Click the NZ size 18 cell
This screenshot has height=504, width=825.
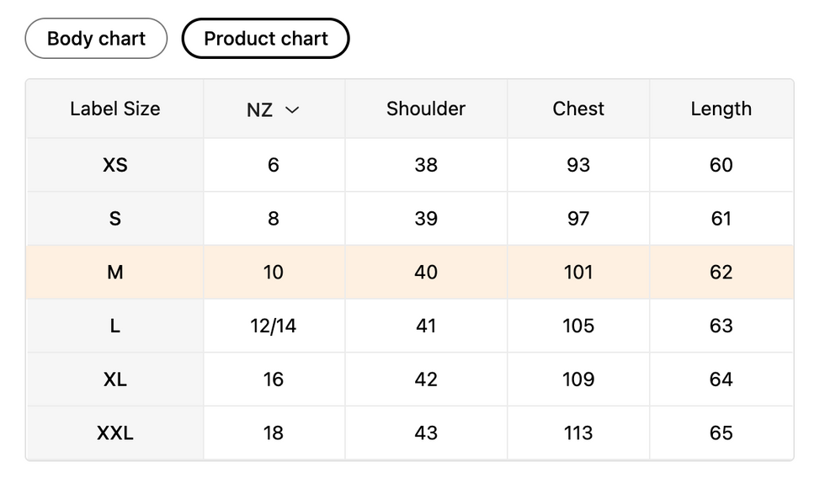click(x=274, y=433)
